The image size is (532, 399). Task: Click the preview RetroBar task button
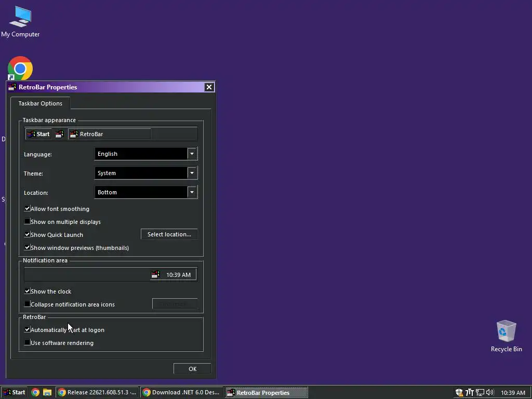click(x=109, y=134)
